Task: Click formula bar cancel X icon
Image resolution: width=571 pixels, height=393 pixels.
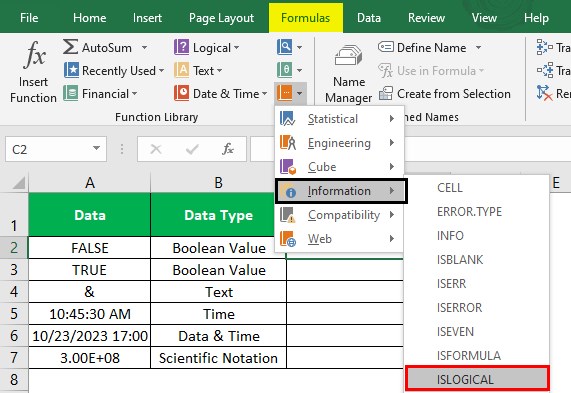Action: (x=156, y=149)
